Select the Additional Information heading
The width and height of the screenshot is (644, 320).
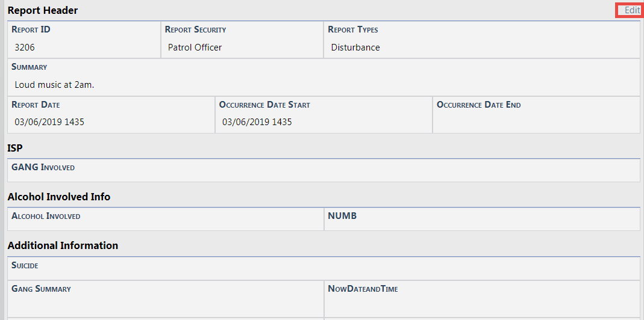pyautogui.click(x=63, y=245)
